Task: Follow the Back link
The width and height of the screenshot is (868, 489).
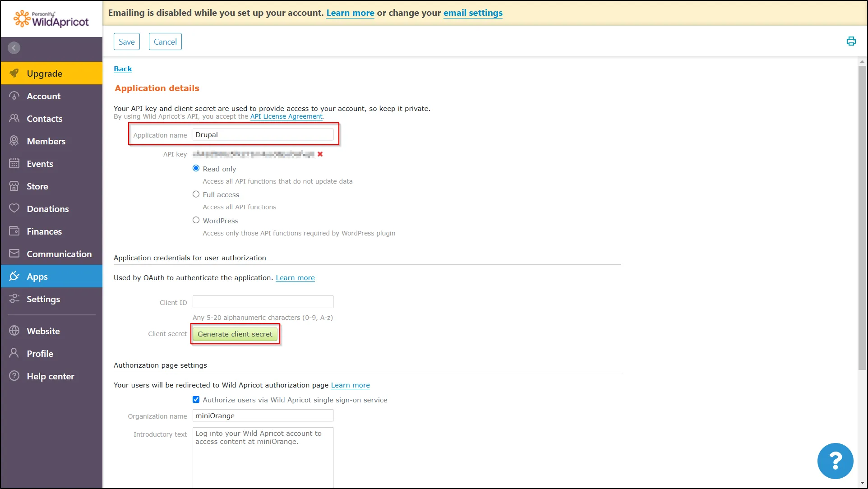Action: pos(123,69)
